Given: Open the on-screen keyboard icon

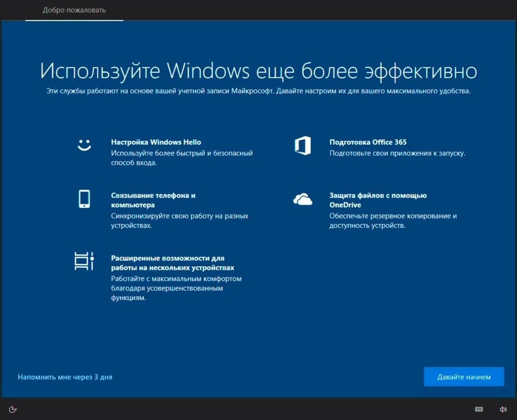Looking at the screenshot, I should [x=479, y=409].
